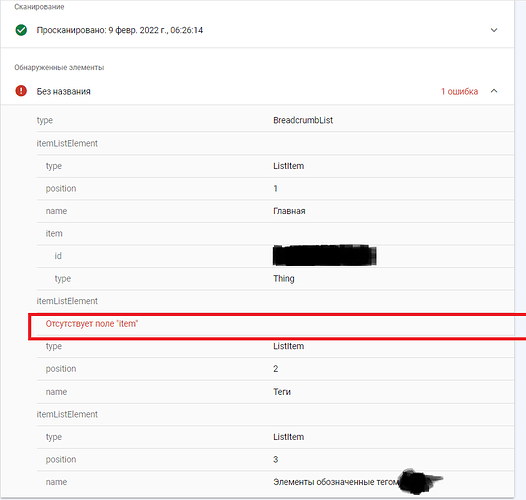Select the position value 1
The height and width of the screenshot is (500, 526).
[x=275, y=189]
